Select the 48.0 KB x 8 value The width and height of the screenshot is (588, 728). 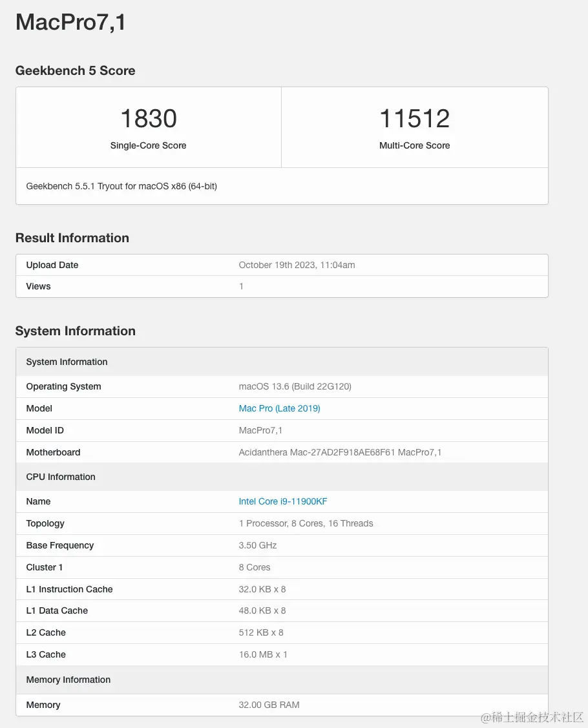[262, 610]
